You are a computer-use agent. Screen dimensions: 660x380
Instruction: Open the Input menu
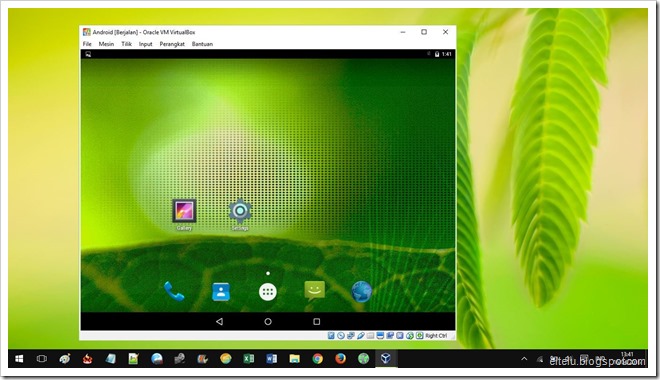(146, 44)
